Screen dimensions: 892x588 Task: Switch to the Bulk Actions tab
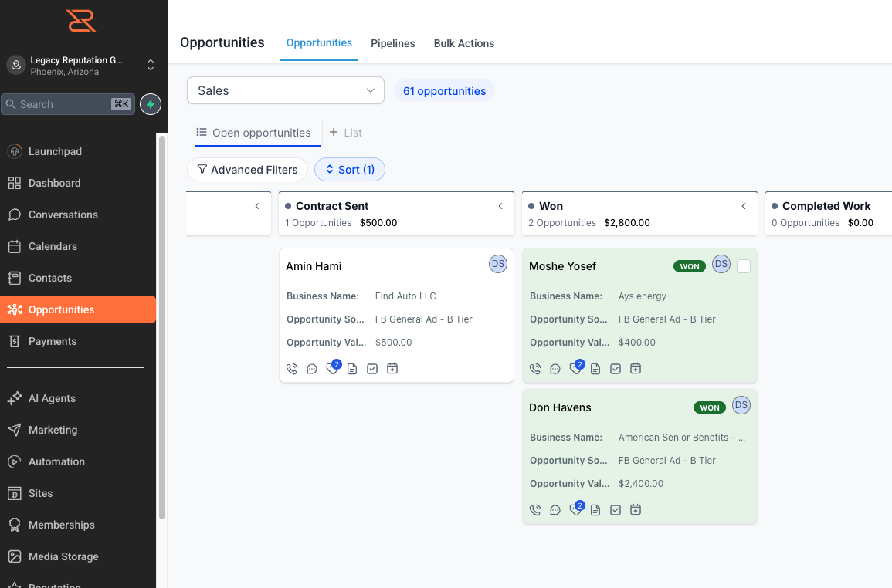pyautogui.click(x=463, y=43)
